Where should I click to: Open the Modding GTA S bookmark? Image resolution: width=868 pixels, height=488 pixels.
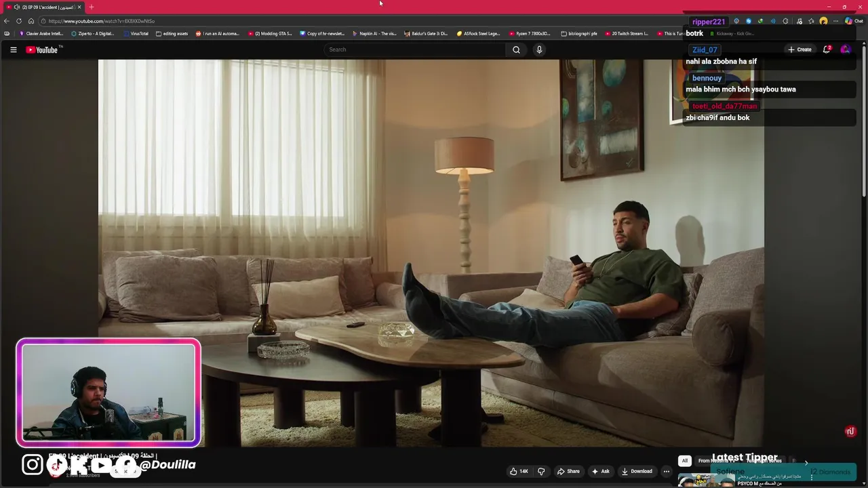coord(270,33)
